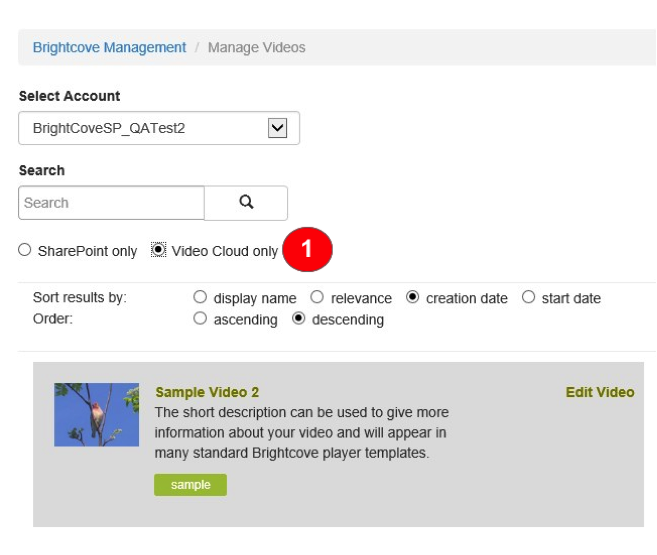Focus the Search text input field

click(111, 202)
